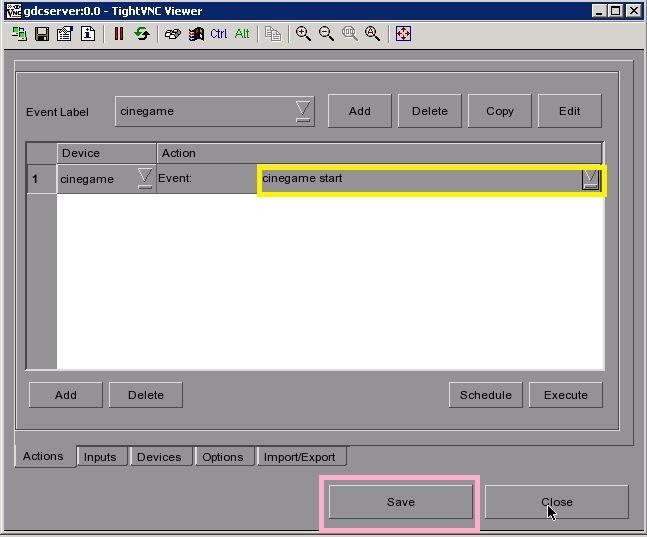Click the Pause toolbar icon
This screenshot has height=537, width=647.
(x=119, y=33)
